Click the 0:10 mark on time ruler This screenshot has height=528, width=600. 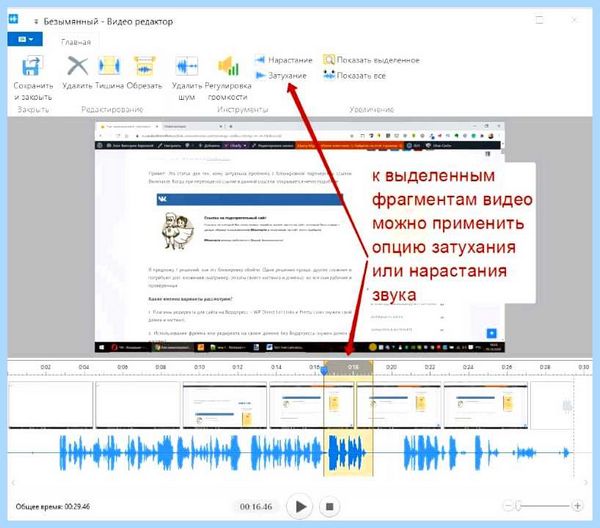coord(199,367)
